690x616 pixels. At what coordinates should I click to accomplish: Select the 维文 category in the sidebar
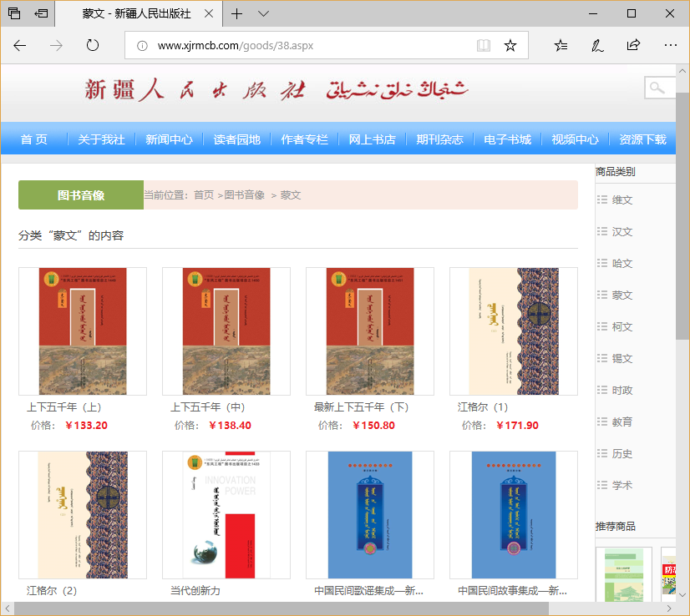click(x=622, y=200)
